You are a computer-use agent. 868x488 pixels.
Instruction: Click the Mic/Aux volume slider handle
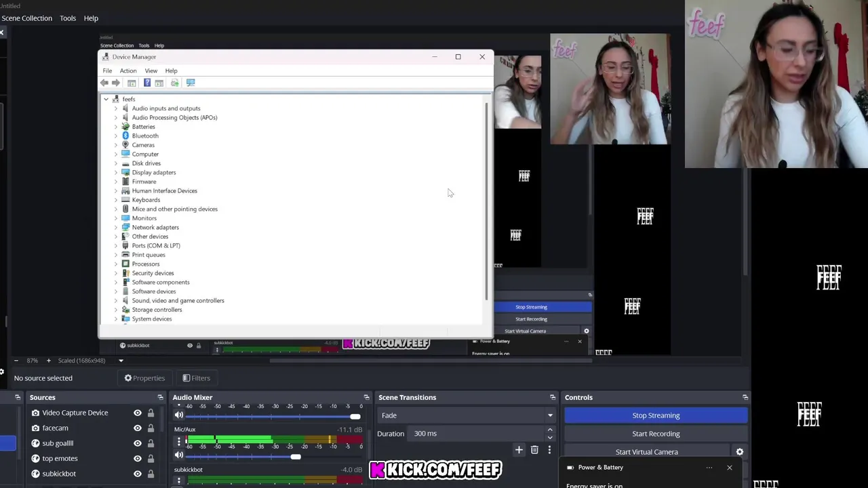(x=296, y=457)
